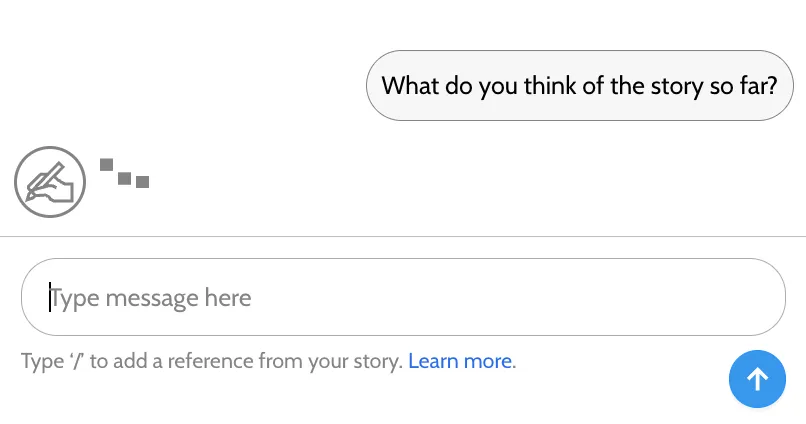Click the 'Type / to add a reference' hint text
This screenshot has width=806, height=424.
[211, 361]
